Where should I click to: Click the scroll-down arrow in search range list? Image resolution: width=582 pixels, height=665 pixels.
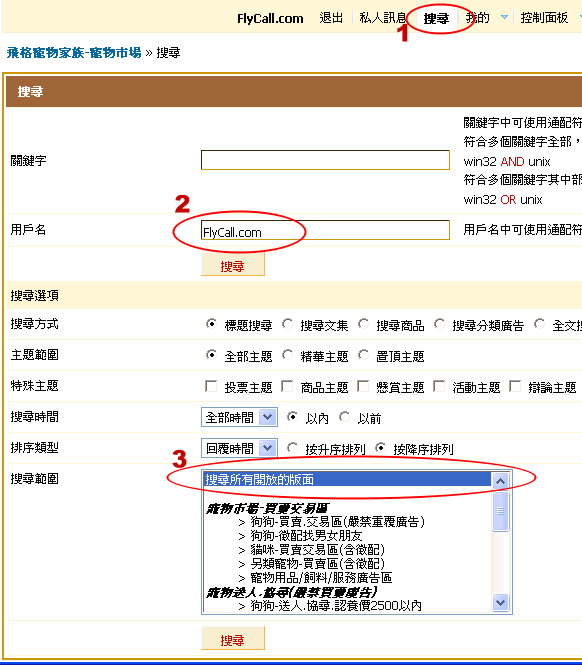pyautogui.click(x=500, y=602)
